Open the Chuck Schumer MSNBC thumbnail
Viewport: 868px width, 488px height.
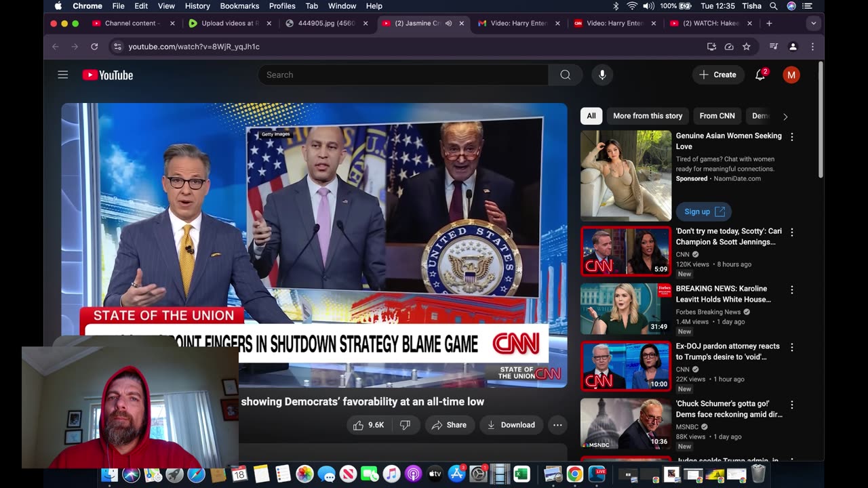626,424
